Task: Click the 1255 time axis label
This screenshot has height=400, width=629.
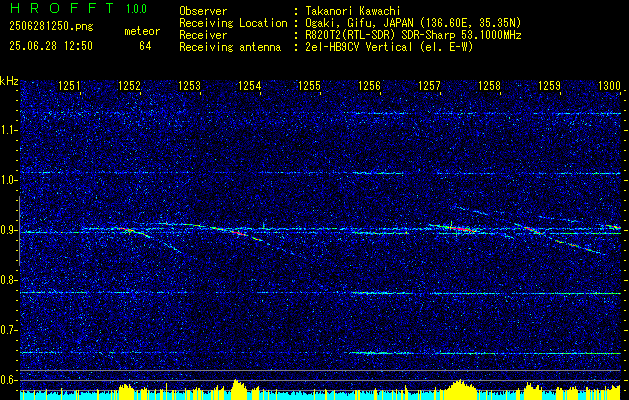Action: point(309,85)
